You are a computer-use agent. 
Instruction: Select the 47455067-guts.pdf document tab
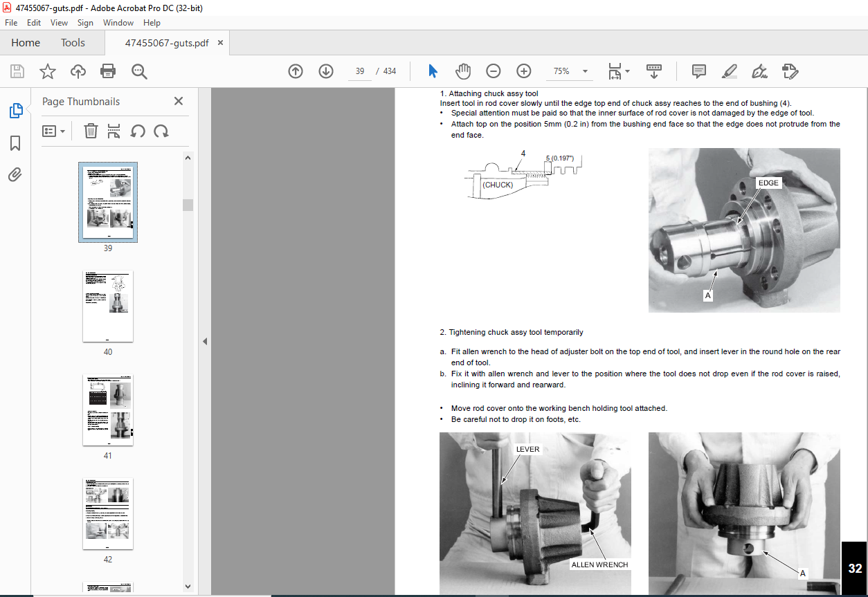pyautogui.click(x=167, y=43)
